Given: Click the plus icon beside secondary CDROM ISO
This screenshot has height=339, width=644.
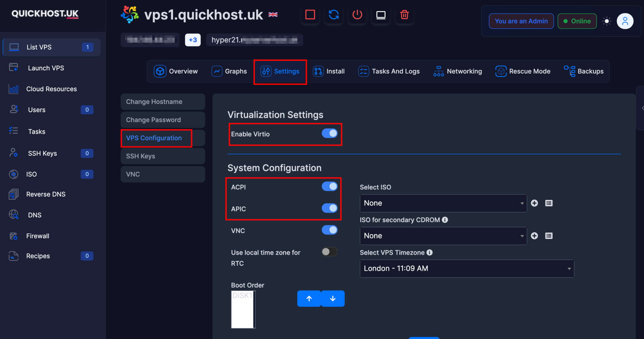Looking at the screenshot, I should [x=534, y=236].
